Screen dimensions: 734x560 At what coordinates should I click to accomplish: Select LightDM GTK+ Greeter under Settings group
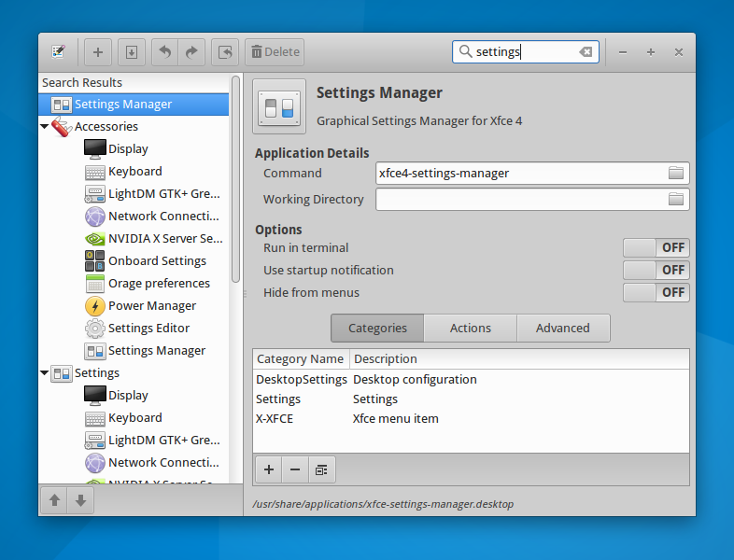tap(134, 441)
